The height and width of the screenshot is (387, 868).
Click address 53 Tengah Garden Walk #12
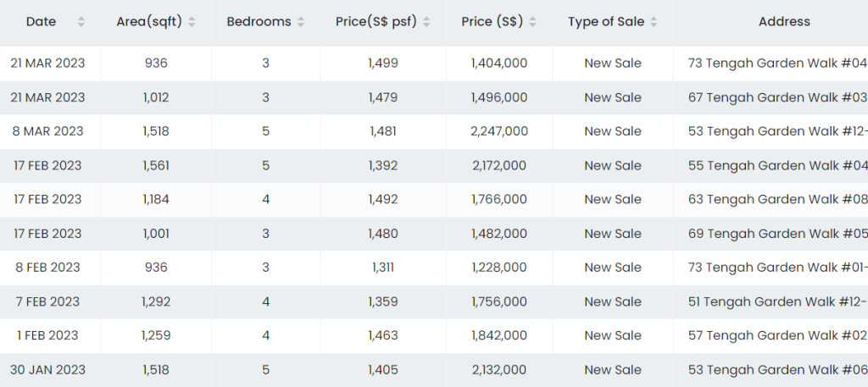777,131
